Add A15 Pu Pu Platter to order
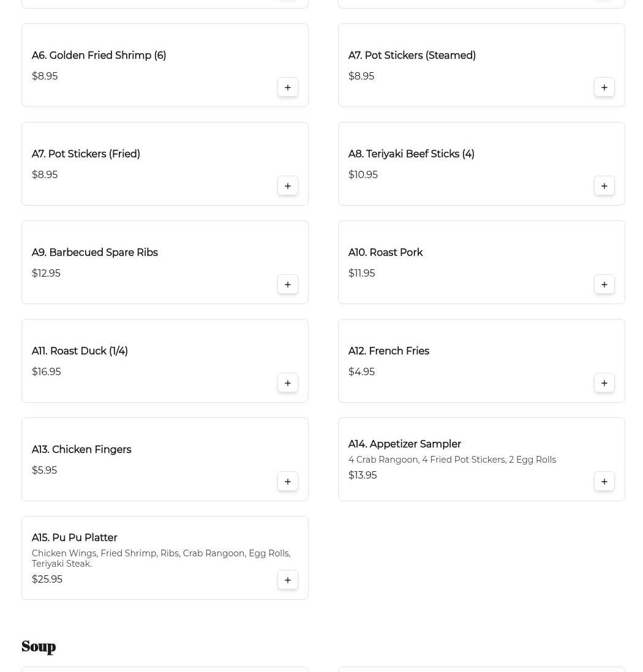Image resolution: width=643 pixels, height=672 pixels. click(x=288, y=580)
